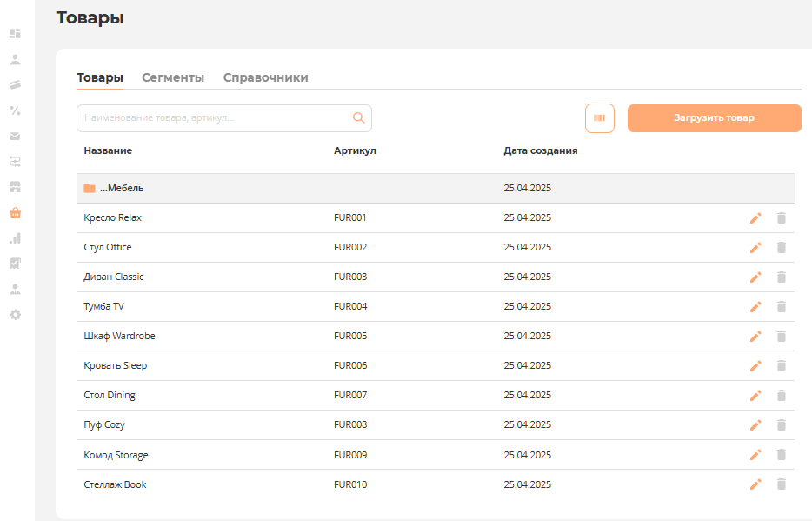Edit Кресло Relax with pencil icon

click(x=755, y=218)
